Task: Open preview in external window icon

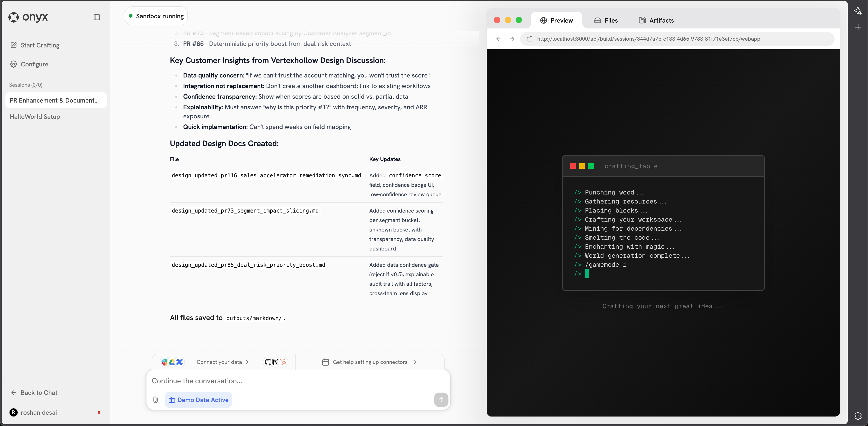Action: 529,39
